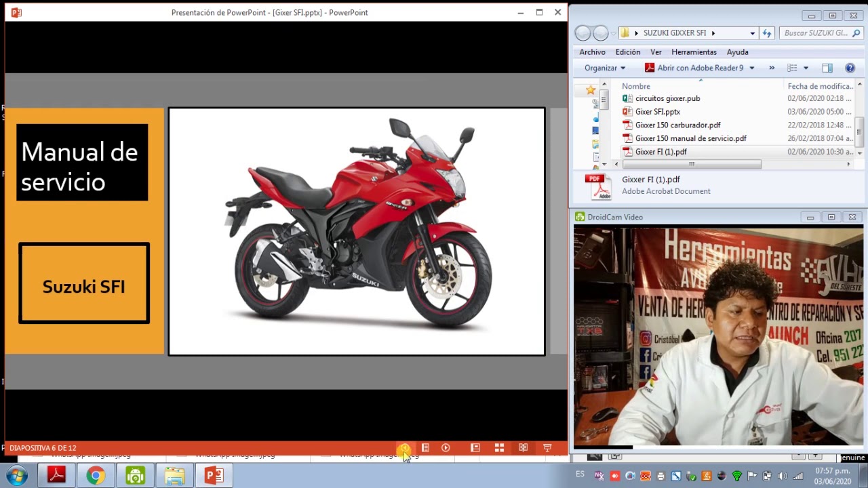Show more toolbar commands chevron
The width and height of the screenshot is (868, 488).
pyautogui.click(x=772, y=68)
